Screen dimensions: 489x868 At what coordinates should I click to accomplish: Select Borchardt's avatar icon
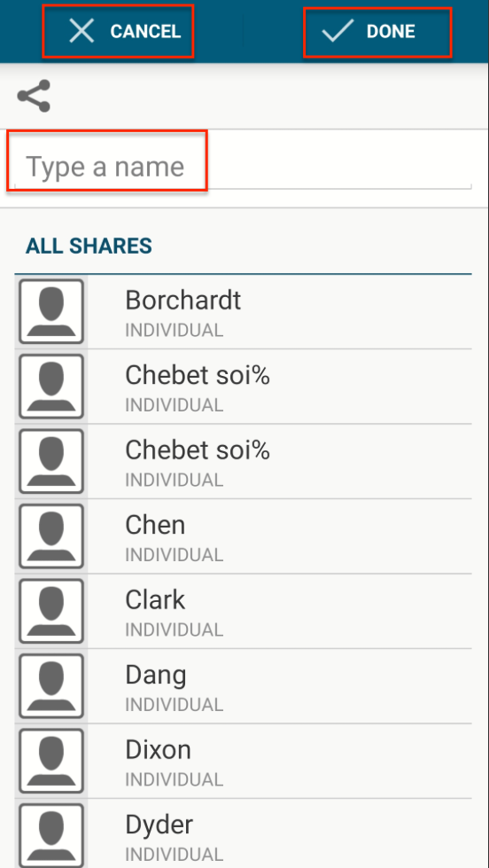click(51, 311)
